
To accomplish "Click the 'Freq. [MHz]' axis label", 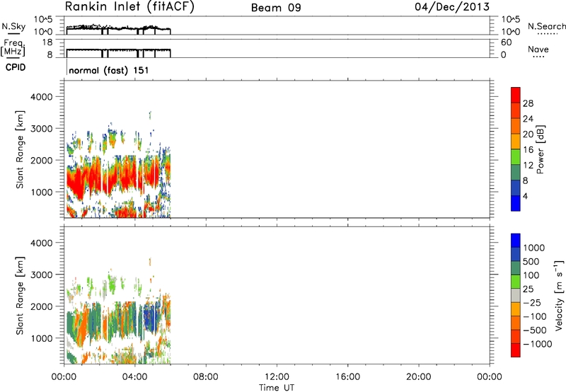I will tap(13, 47).
